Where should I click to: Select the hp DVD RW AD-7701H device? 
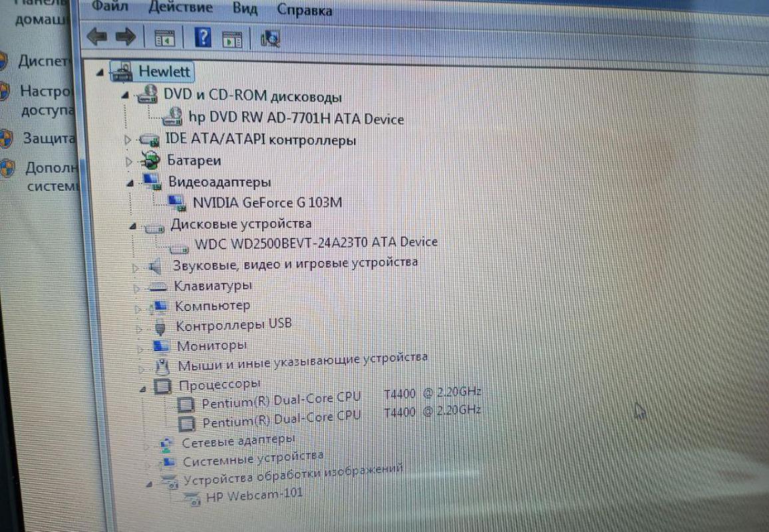[296, 119]
